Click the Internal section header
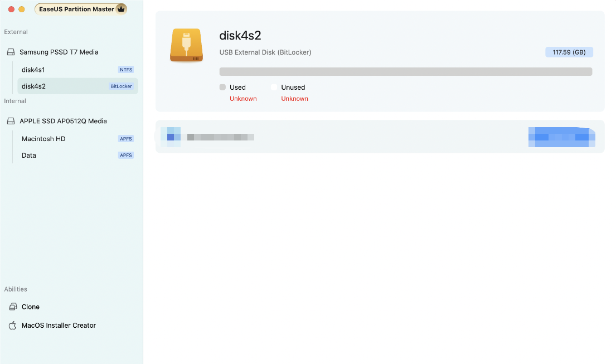The height and width of the screenshot is (364, 616). click(15, 101)
